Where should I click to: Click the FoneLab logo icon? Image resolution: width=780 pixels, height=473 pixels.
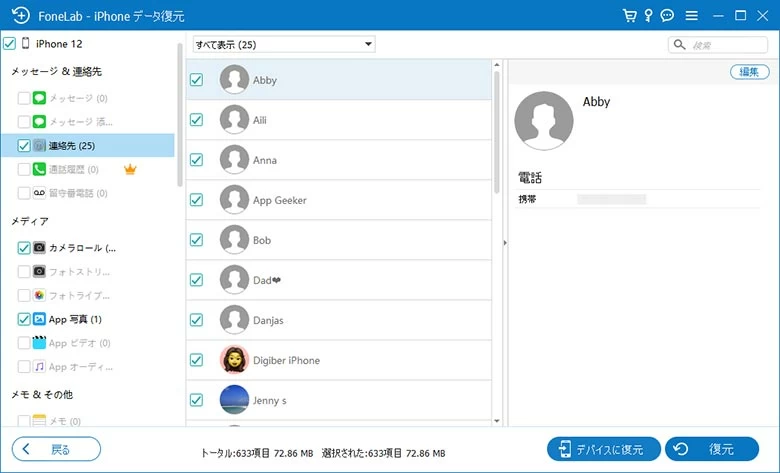point(20,15)
